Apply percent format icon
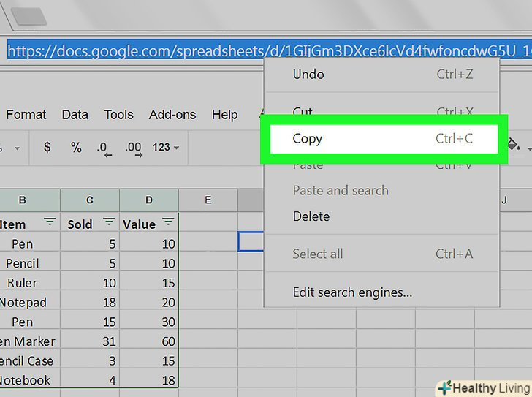The height and width of the screenshot is (397, 532). [x=76, y=147]
